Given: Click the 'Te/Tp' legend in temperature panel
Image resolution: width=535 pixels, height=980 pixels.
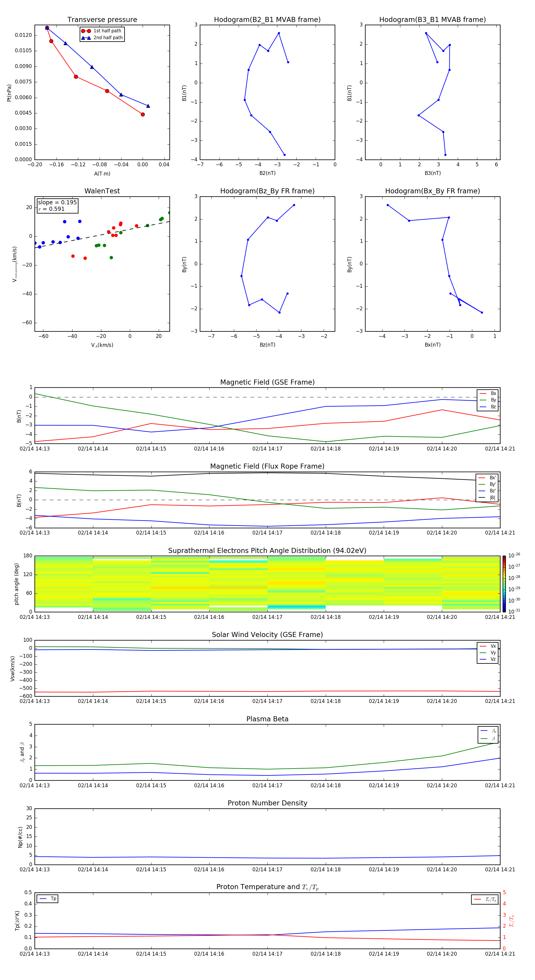Looking at the screenshot, I should coord(485,899).
